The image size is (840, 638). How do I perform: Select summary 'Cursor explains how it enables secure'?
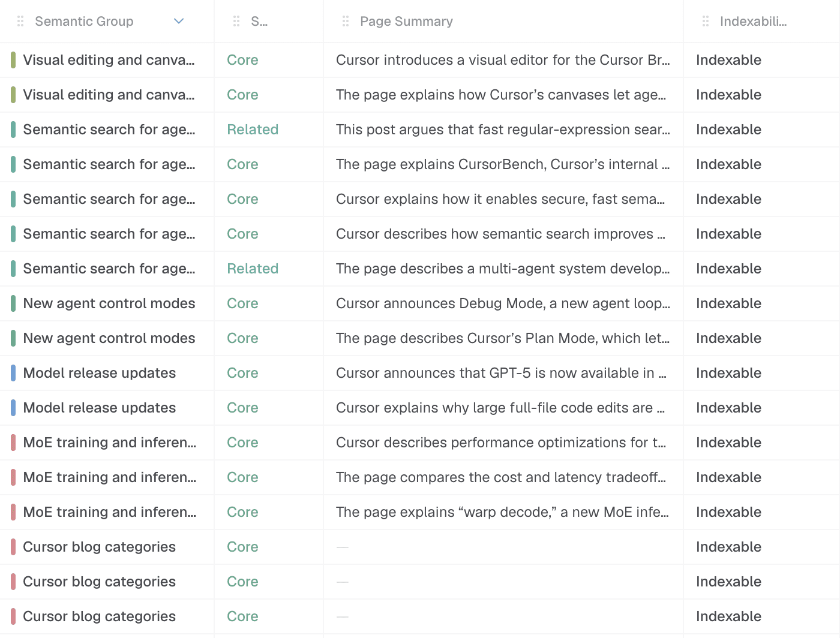tap(500, 199)
